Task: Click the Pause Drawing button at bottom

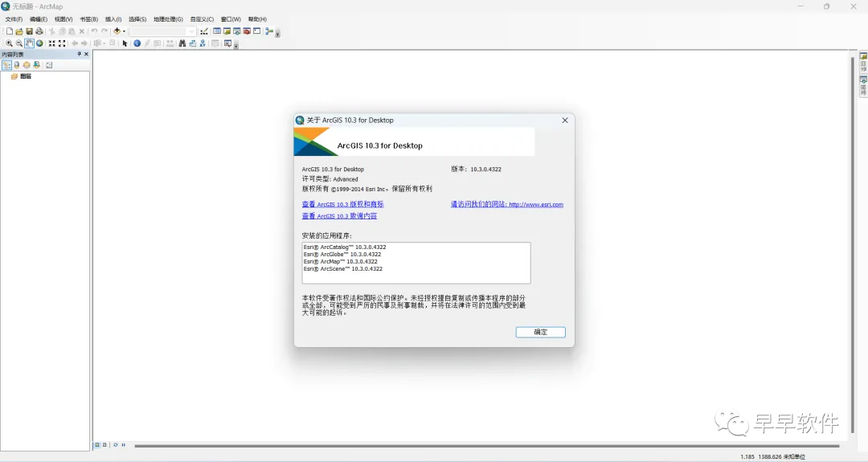Action: (123, 445)
